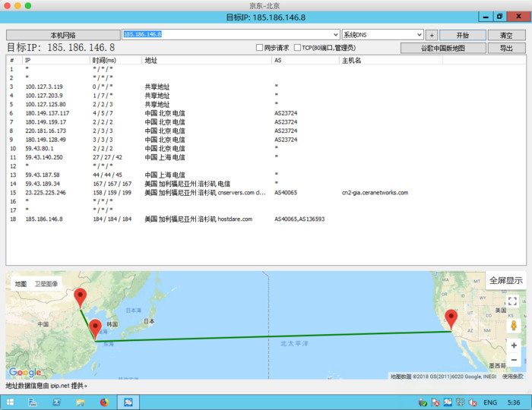Click AS40065,AS136593 cell
This screenshot has height=410, width=532.
coord(299,219)
